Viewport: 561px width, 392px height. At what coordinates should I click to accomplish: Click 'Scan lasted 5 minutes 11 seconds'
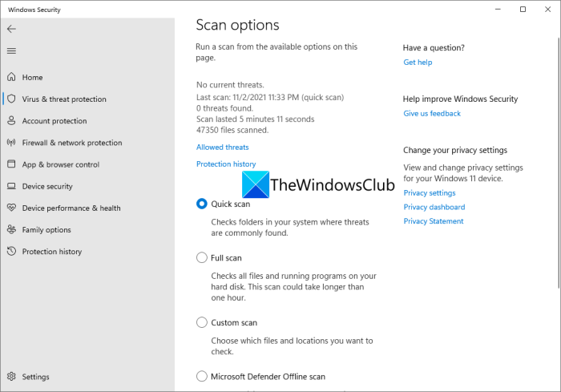pos(256,119)
